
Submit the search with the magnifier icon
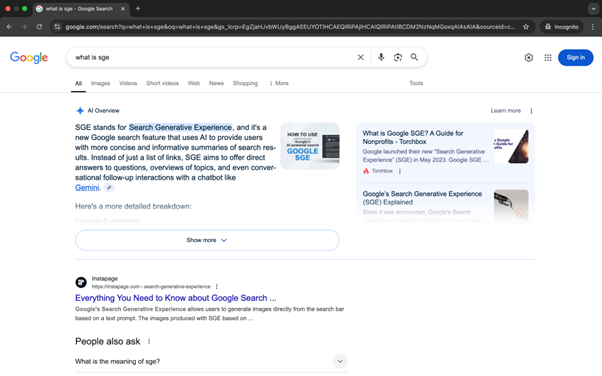(x=414, y=57)
